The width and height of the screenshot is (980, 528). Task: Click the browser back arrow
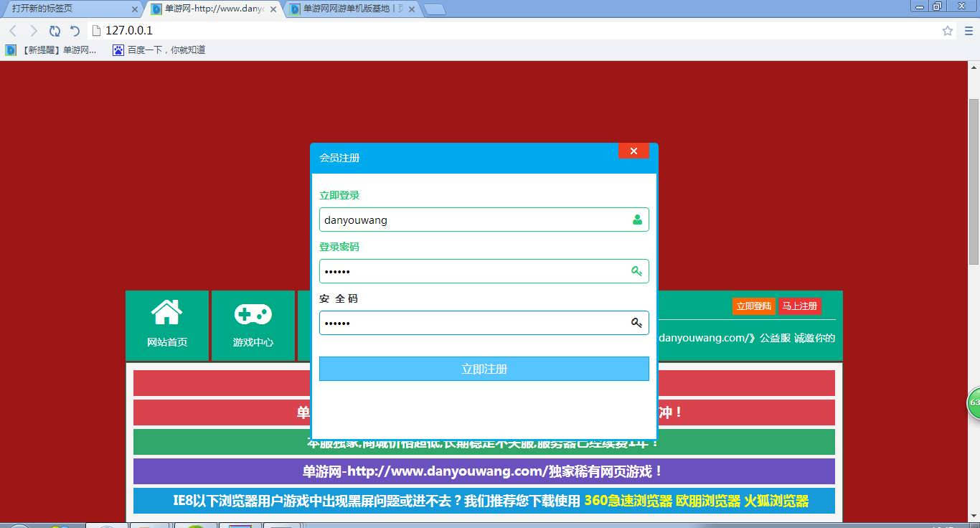click(13, 31)
